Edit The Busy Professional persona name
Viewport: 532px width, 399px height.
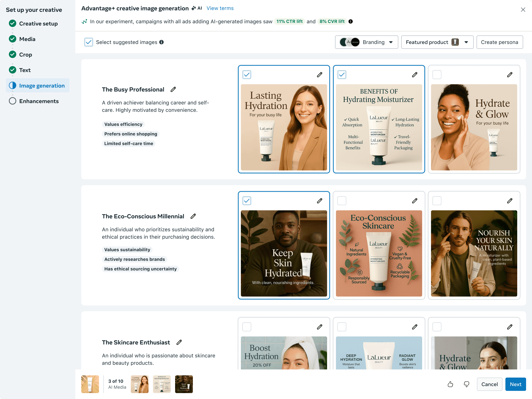point(173,89)
